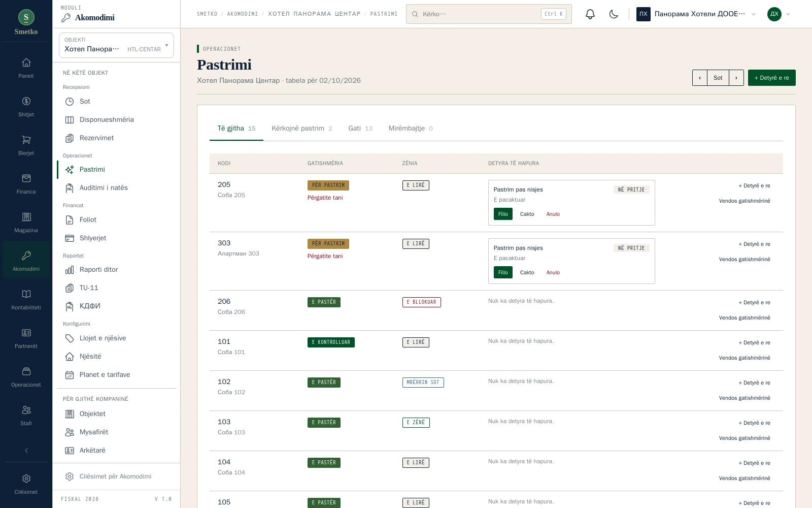This screenshot has height=508, width=812.
Task: Open Blerjet cart icon in sidebar
Action: pos(26,146)
